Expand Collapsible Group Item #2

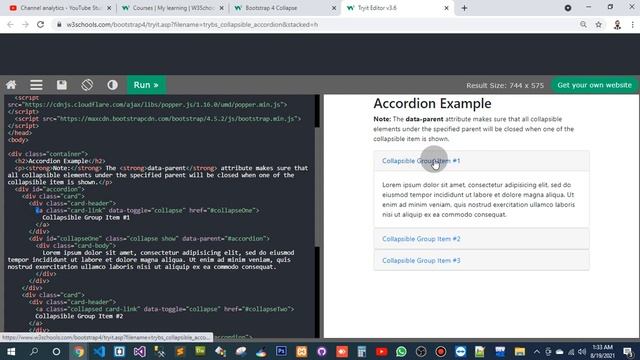(x=421, y=239)
